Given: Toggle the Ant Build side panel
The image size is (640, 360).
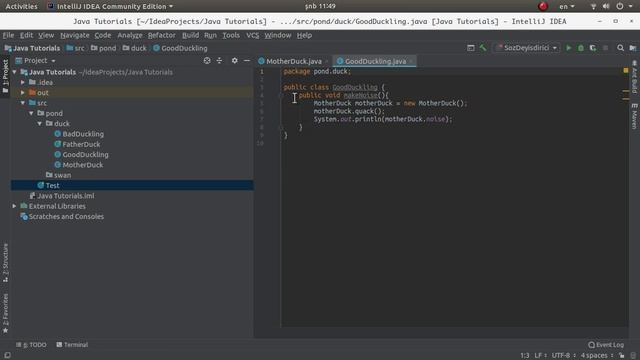Looking at the screenshot, I should [x=634, y=78].
